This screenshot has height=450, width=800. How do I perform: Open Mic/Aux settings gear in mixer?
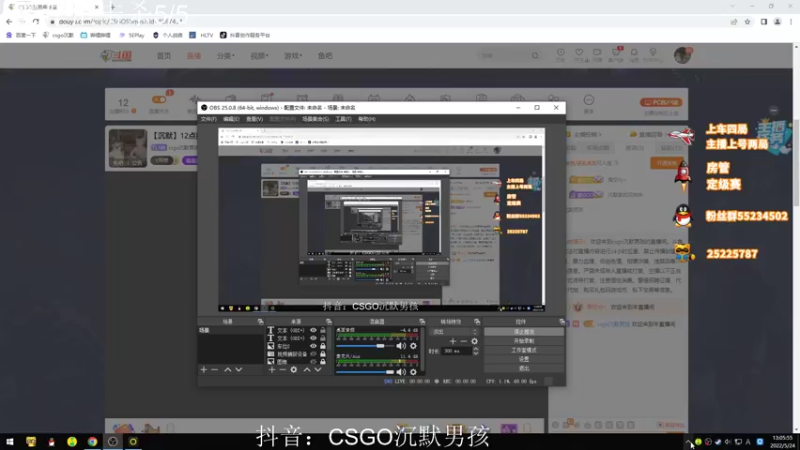point(413,372)
